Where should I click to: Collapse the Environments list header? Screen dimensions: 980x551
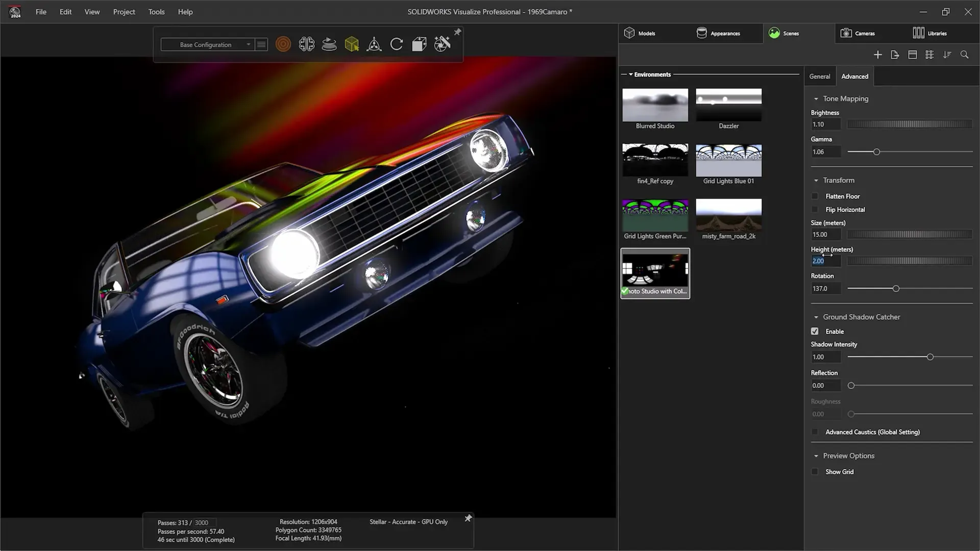click(x=631, y=74)
